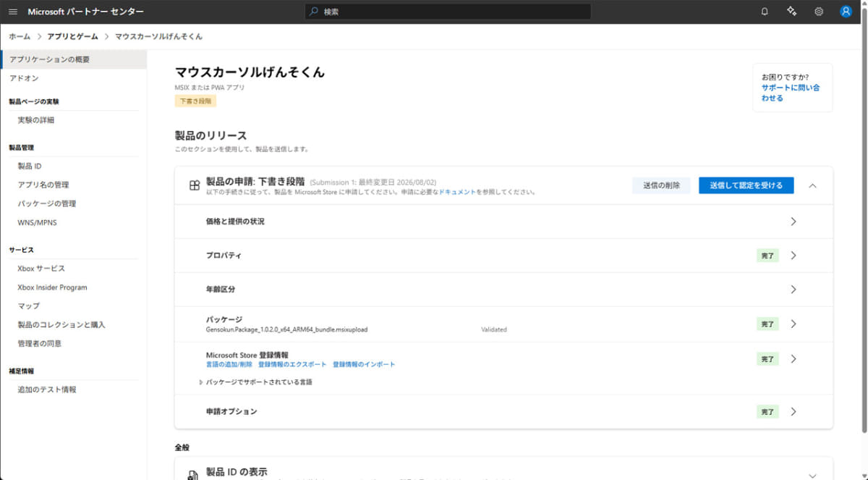Open the settings gear
Viewport: 868px width, 480px height.
point(819,12)
